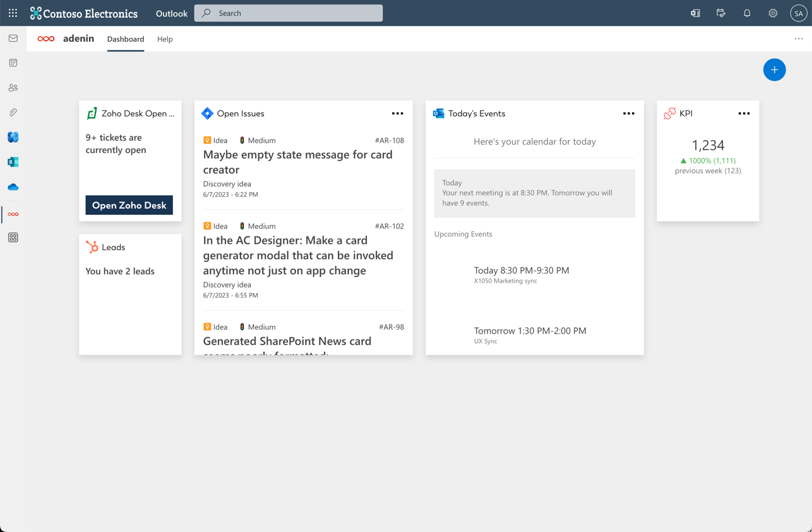
Task: Click issue number #AR-102
Action: 390,226
